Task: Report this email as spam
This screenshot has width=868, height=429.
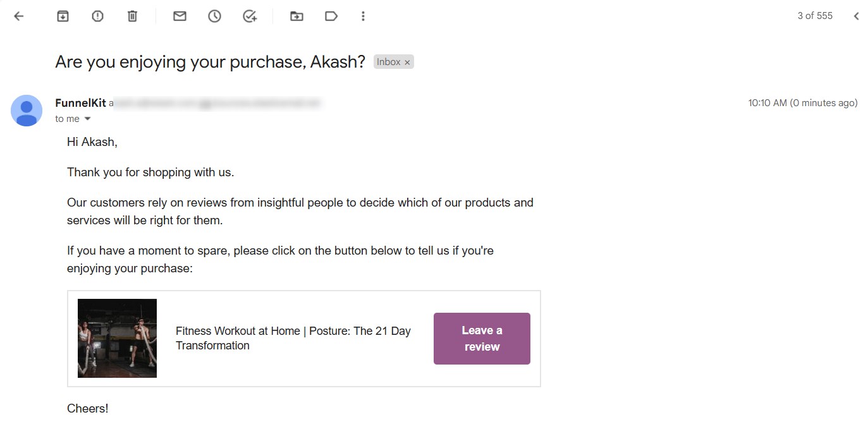Action: (97, 16)
